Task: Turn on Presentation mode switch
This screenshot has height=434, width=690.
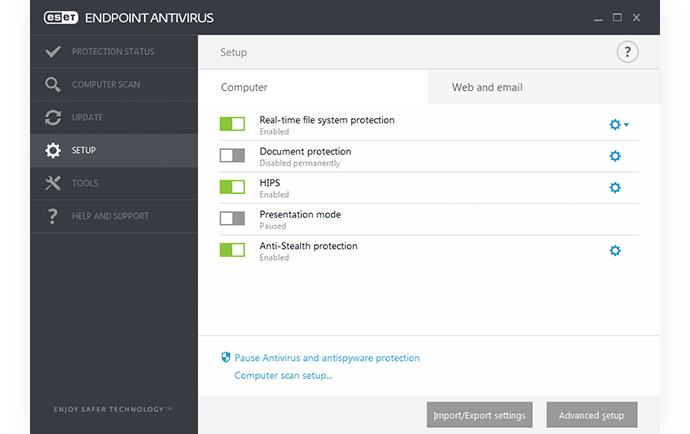Action: click(232, 218)
